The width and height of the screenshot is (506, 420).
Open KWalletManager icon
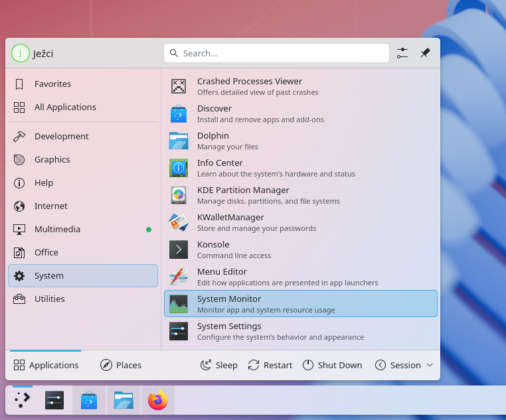pyautogui.click(x=179, y=222)
